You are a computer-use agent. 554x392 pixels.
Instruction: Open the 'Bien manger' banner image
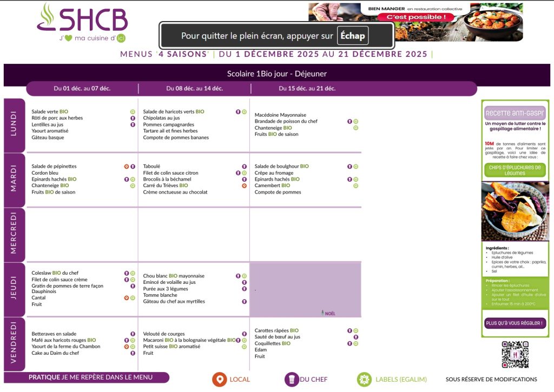(x=415, y=22)
